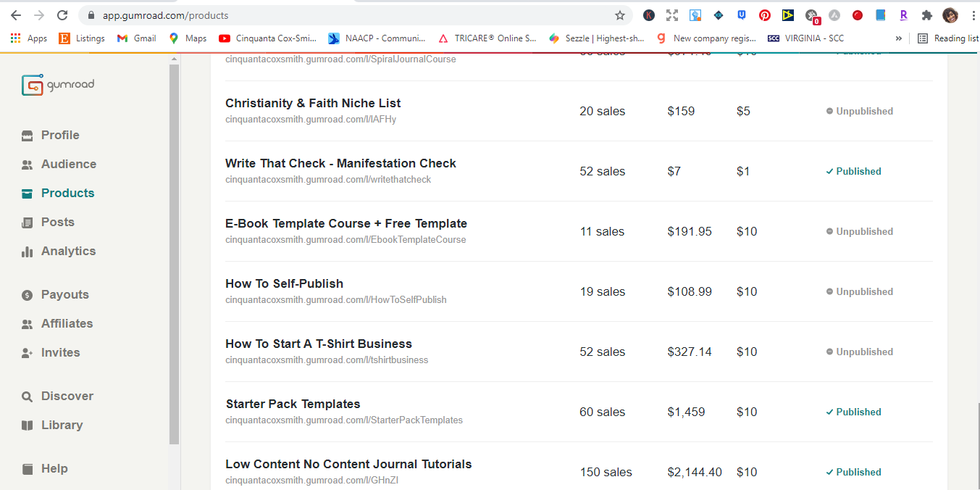Open Chrome three-dot menu
The height and width of the screenshot is (490, 980).
(x=973, y=15)
